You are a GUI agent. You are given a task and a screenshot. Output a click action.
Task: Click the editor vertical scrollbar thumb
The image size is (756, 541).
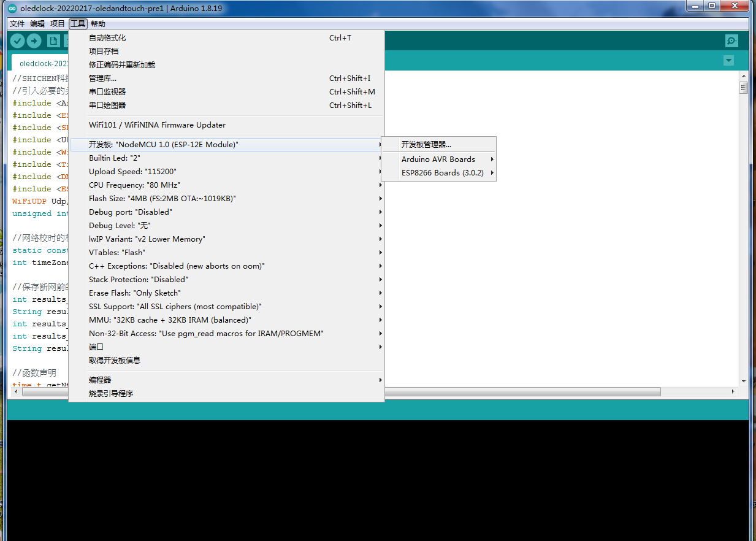click(743, 88)
